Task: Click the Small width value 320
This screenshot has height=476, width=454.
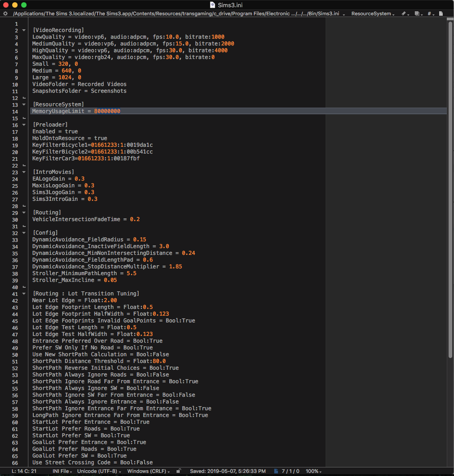Action: (63, 64)
